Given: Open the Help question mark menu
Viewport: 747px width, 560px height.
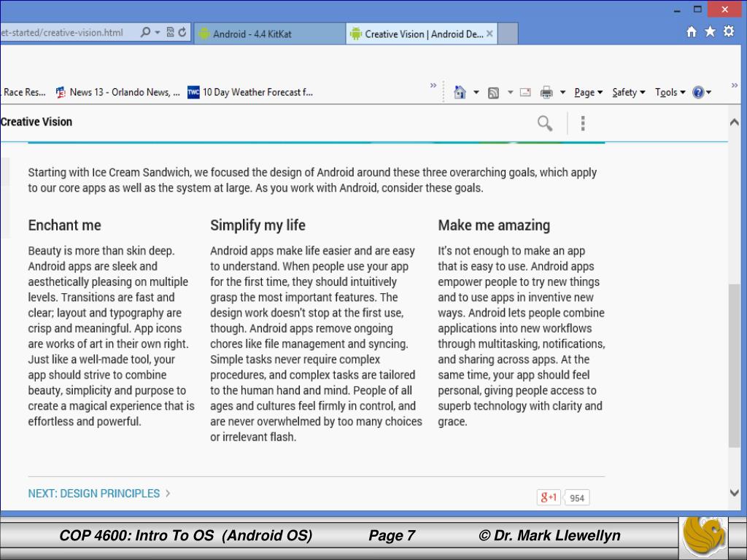Looking at the screenshot, I should (701, 93).
